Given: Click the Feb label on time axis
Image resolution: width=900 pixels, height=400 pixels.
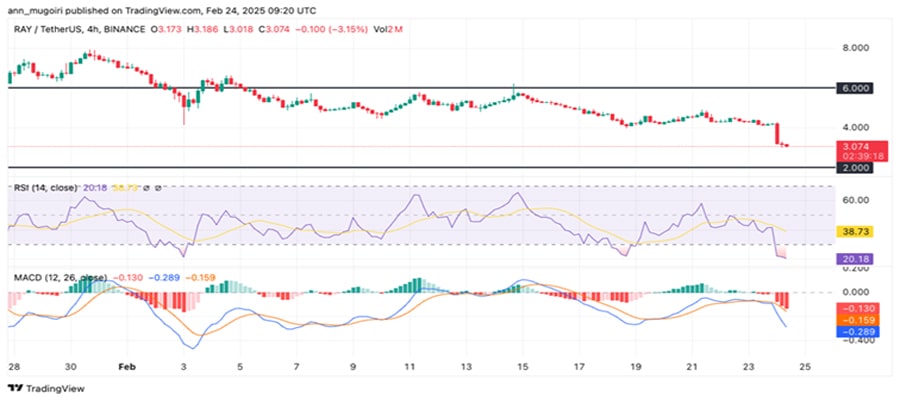Looking at the screenshot, I should pos(125,367).
